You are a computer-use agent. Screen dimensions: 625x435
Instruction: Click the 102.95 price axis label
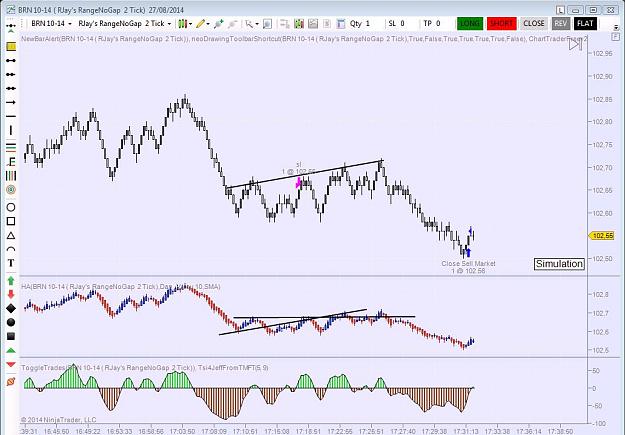603,53
